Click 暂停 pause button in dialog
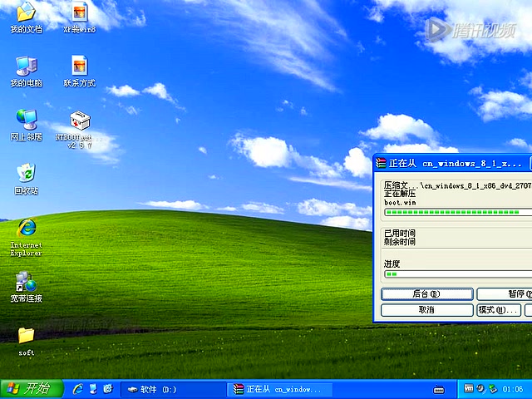This screenshot has width=532, height=399. pyautogui.click(x=505, y=294)
